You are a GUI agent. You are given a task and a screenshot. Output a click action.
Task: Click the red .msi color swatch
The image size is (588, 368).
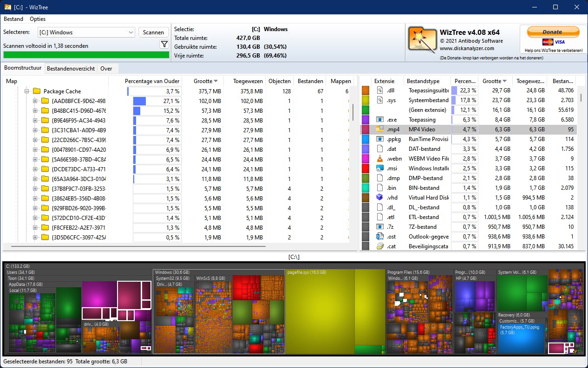(x=365, y=168)
